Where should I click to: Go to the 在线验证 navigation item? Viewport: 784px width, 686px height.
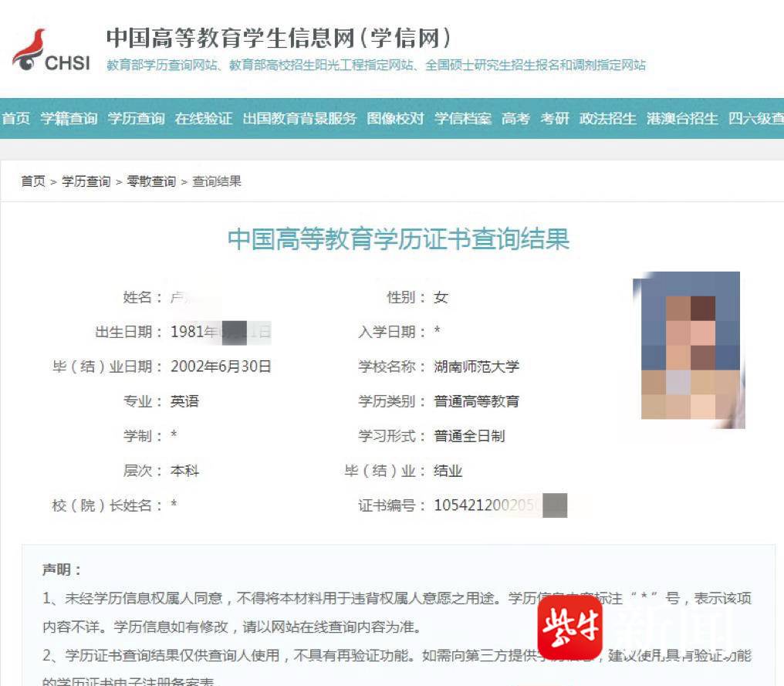(203, 119)
